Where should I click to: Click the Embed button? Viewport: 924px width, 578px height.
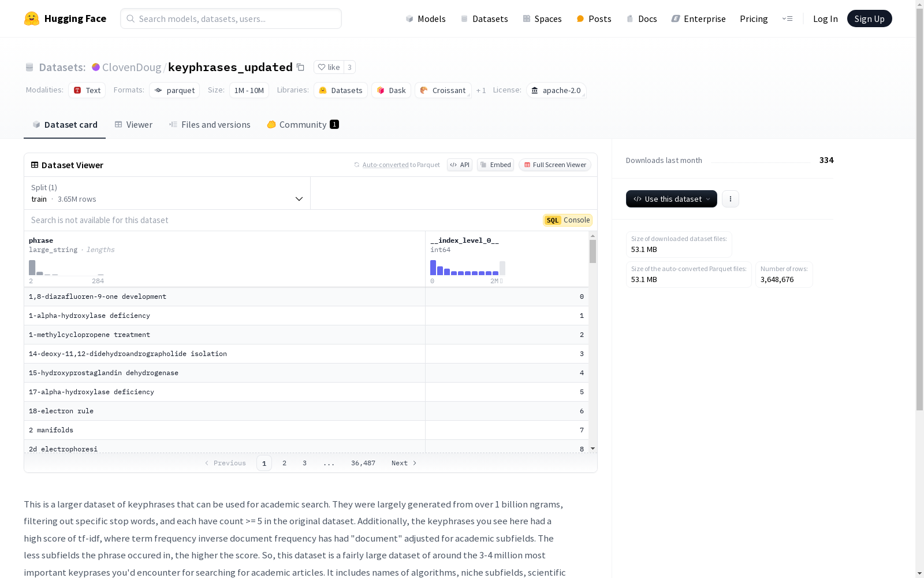[x=495, y=165]
